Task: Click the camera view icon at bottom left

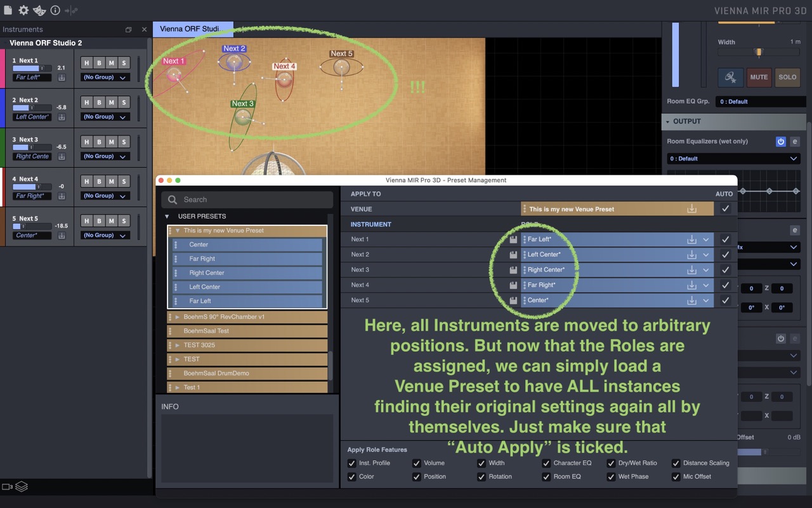Action: coord(8,487)
